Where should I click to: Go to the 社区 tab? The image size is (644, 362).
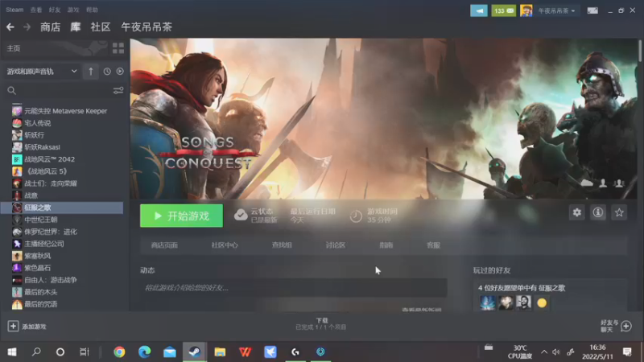(x=101, y=27)
